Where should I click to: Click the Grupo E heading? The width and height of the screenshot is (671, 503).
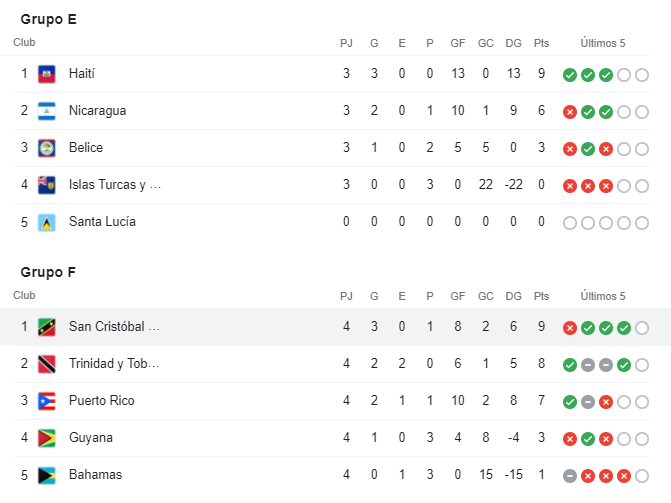(48, 19)
